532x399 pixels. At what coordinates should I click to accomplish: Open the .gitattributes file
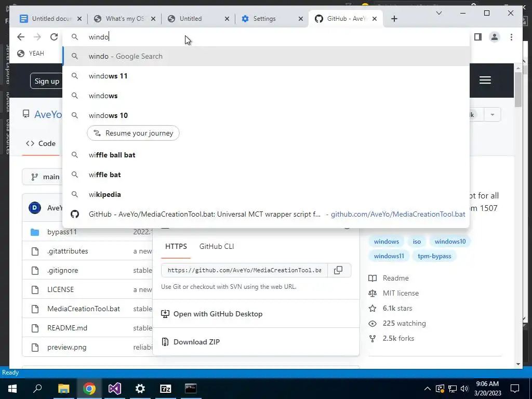[x=68, y=251]
